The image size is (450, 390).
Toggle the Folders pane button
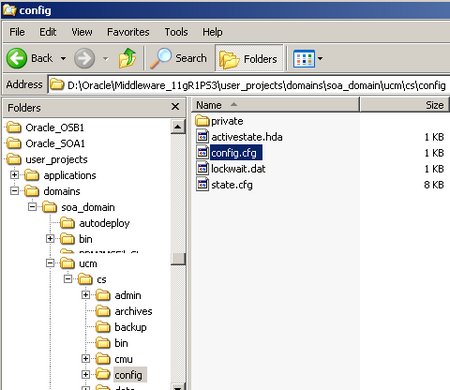click(x=249, y=59)
